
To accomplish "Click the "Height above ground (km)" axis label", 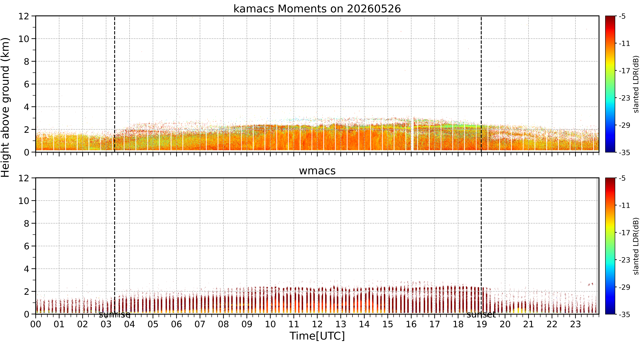I will click(x=5, y=107).
